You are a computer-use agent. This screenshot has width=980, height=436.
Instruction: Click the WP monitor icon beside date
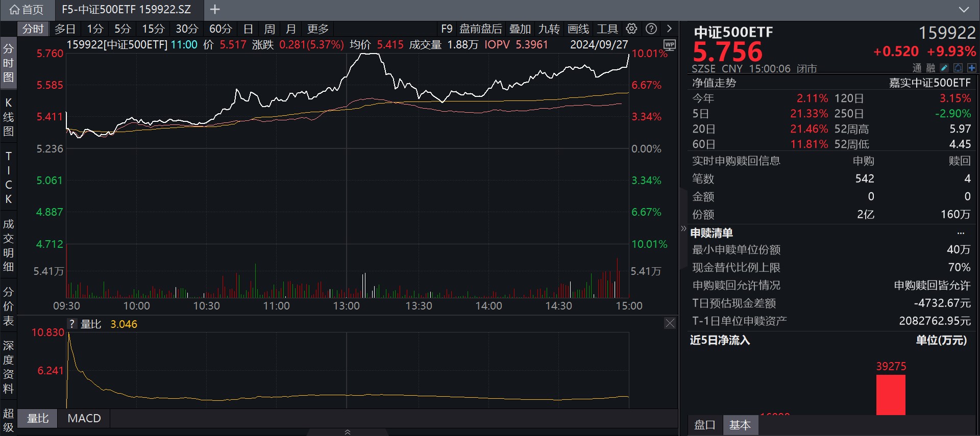[669, 45]
